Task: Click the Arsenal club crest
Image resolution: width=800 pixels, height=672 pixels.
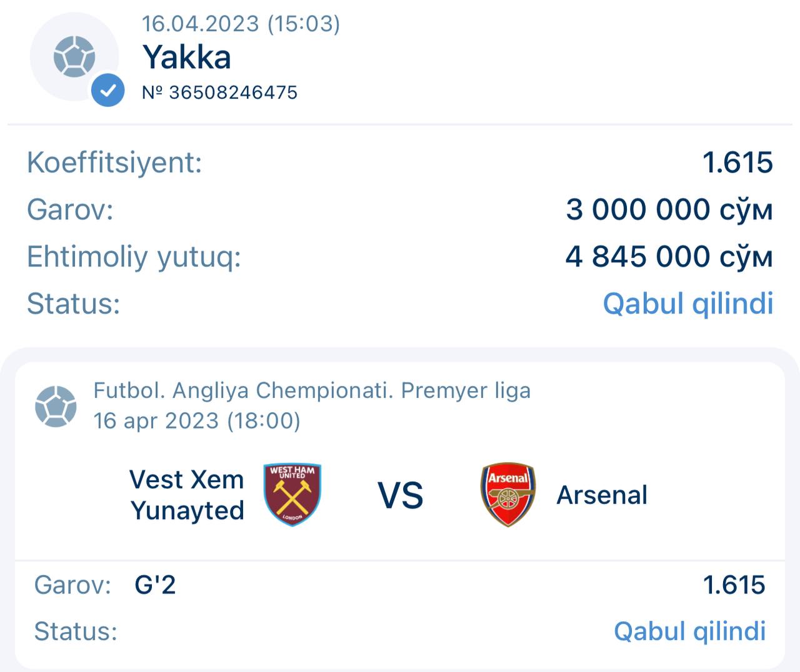Action: [507, 494]
